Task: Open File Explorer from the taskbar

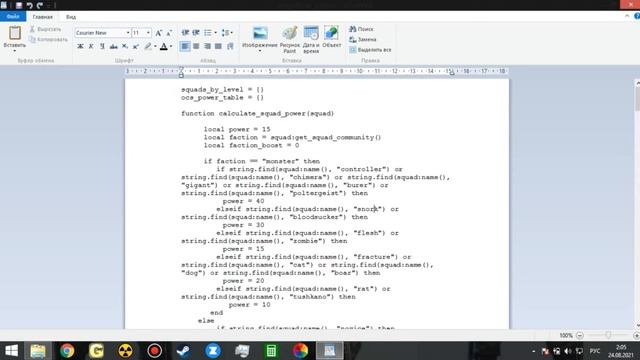Action: 38,351
